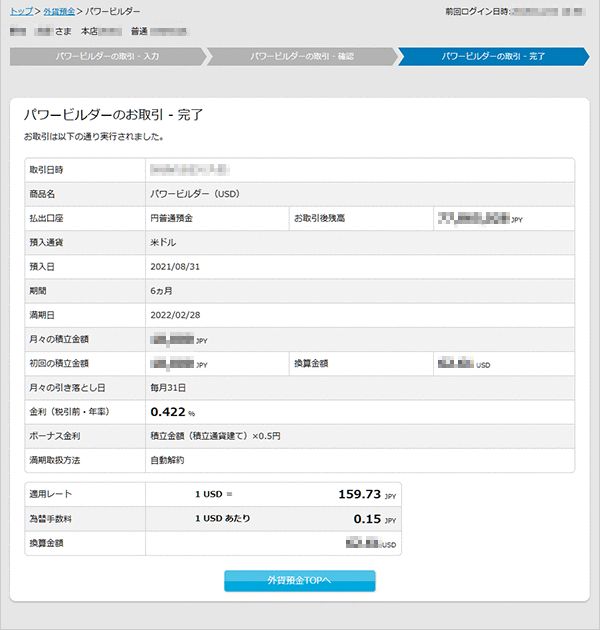The image size is (600, 630).
Task: Click the ボーナス金利 value text
Action: 215,436
